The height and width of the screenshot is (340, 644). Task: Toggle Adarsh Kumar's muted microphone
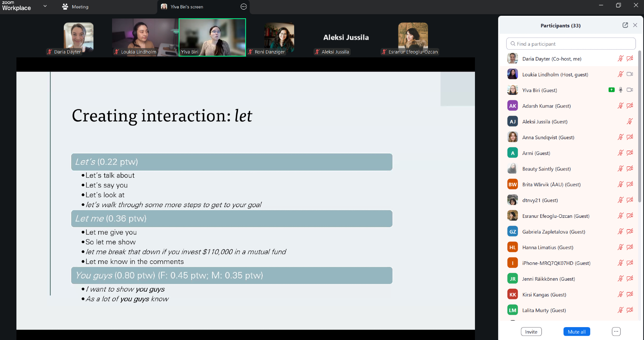(620, 106)
